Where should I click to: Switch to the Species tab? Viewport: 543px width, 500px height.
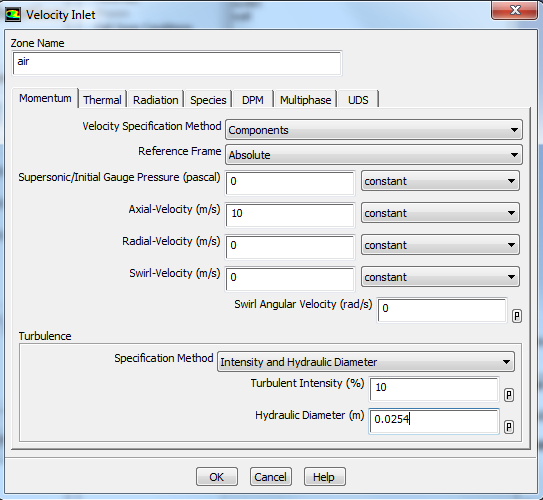point(208,100)
